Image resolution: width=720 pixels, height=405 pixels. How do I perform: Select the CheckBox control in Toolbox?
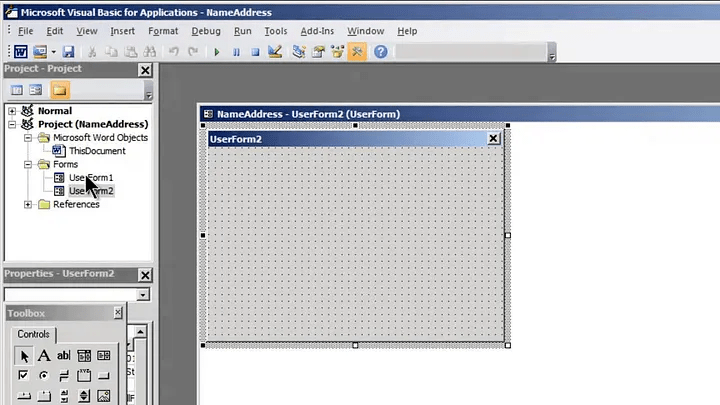click(x=24, y=376)
